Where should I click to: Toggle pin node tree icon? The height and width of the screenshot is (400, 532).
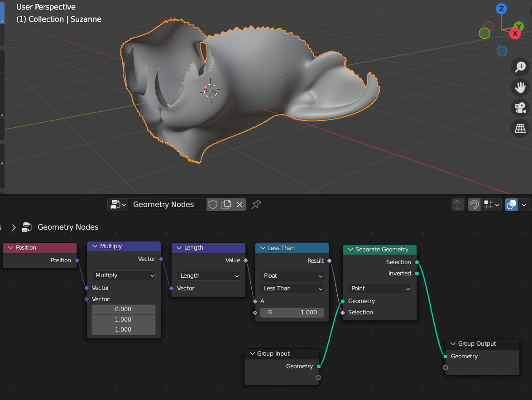pos(256,204)
